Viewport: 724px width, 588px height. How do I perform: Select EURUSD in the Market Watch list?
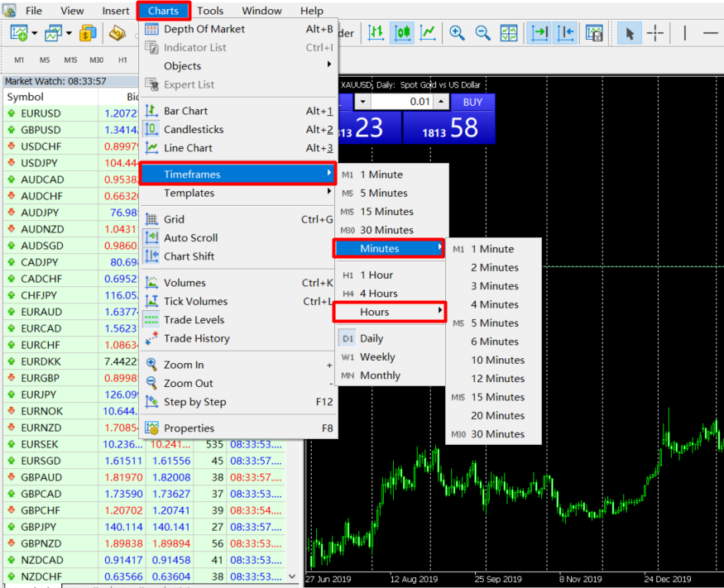click(x=40, y=112)
